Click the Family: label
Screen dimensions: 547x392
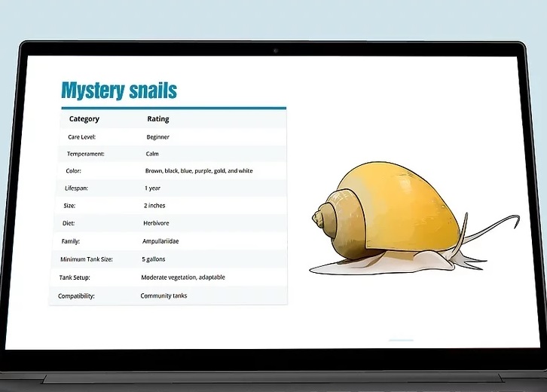click(71, 241)
